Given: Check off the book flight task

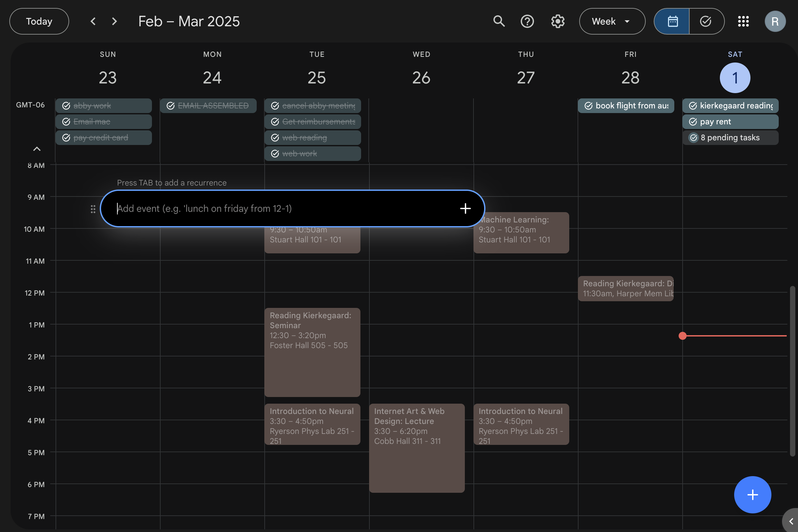Looking at the screenshot, I should tap(588, 105).
